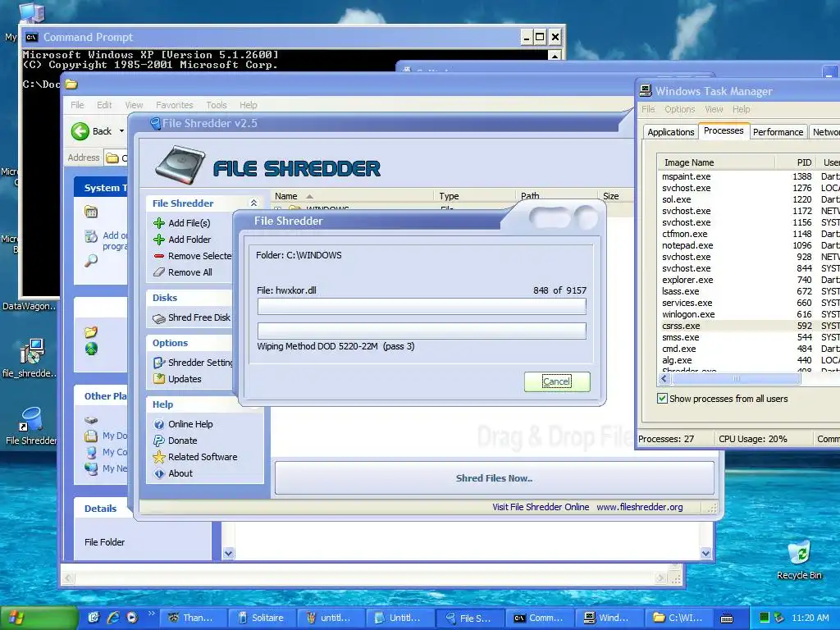This screenshot has width=840, height=630.
Task: Sort processes by the PID column header
Action: pyautogui.click(x=796, y=162)
